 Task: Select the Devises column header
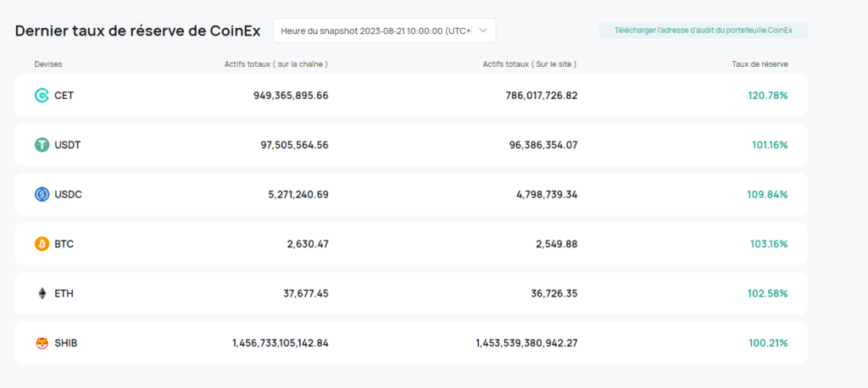click(x=48, y=64)
